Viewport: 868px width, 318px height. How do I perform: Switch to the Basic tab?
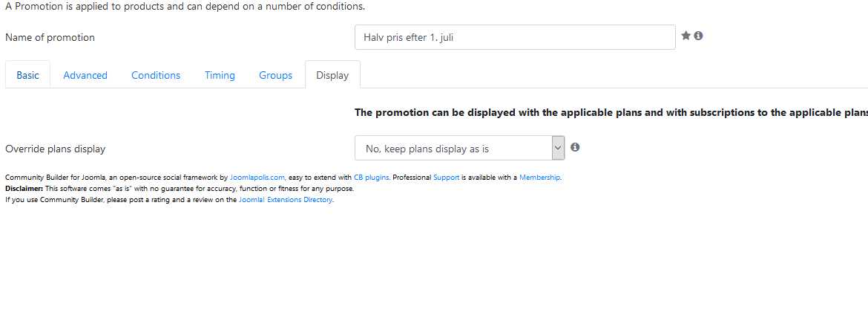pos(27,75)
